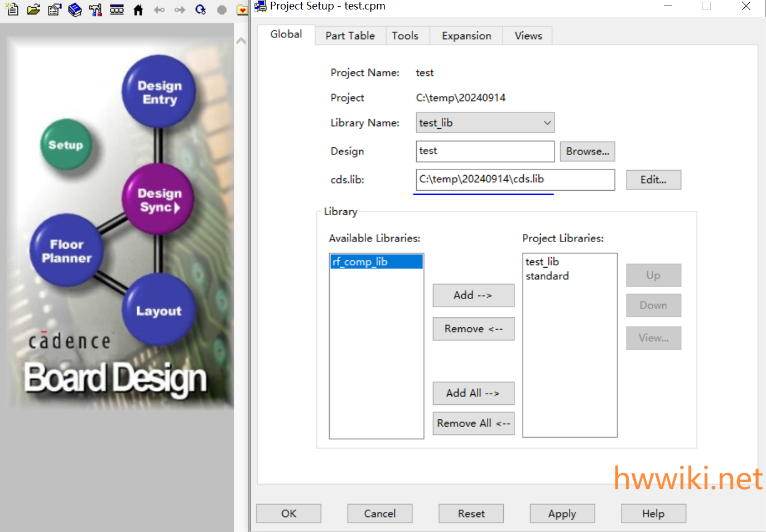
Task: Click the New Project toolbar icon
Action: click(12, 9)
